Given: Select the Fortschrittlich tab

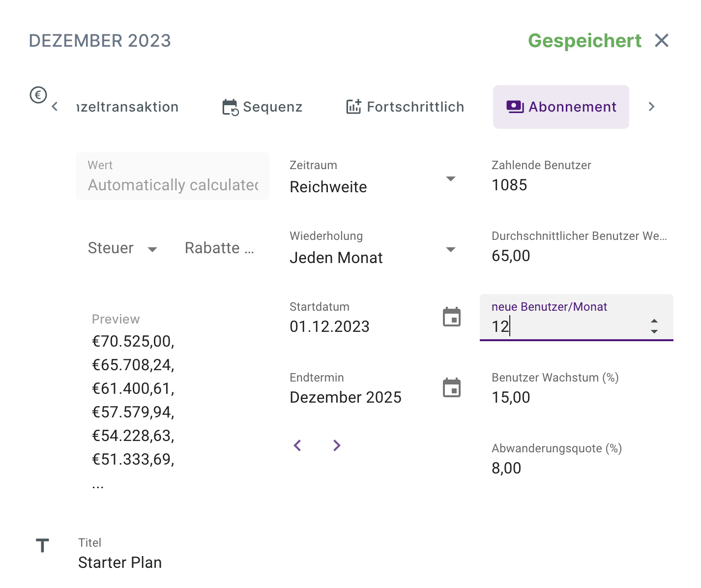Looking at the screenshot, I should coord(405,107).
